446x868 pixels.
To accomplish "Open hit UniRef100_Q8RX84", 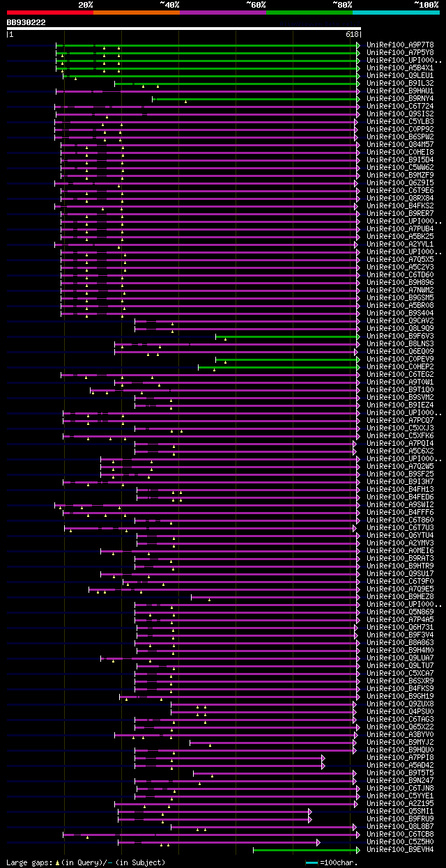I will (400, 199).
